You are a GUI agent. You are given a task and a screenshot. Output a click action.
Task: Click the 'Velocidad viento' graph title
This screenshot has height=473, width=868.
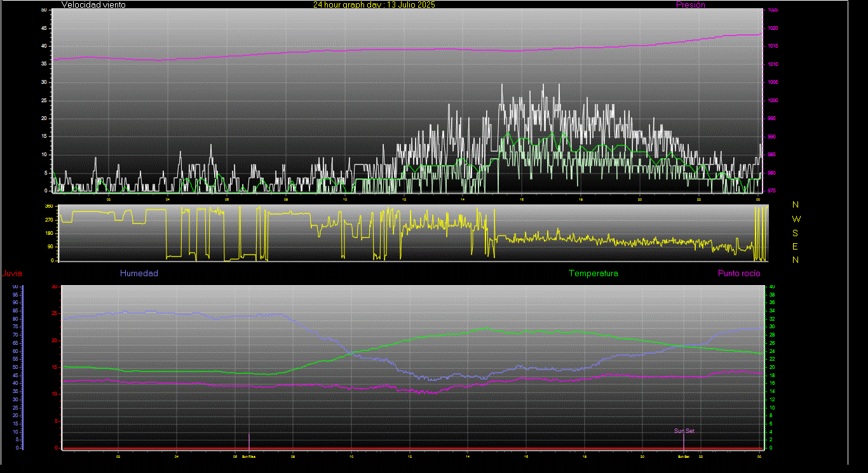[93, 4]
